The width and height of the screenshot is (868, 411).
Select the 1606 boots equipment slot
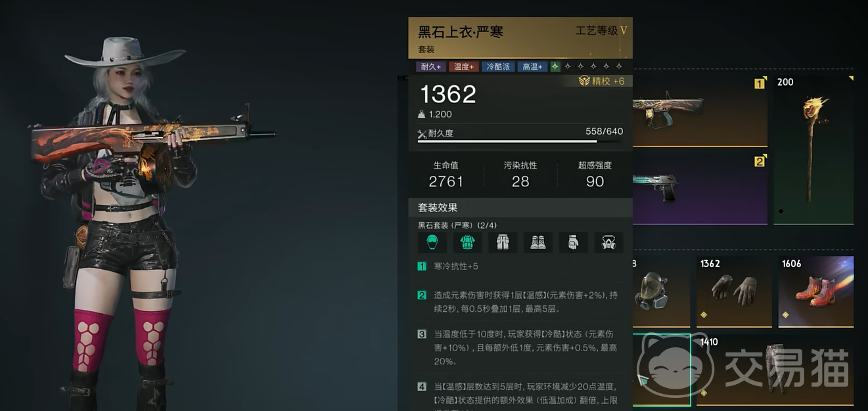tap(816, 292)
